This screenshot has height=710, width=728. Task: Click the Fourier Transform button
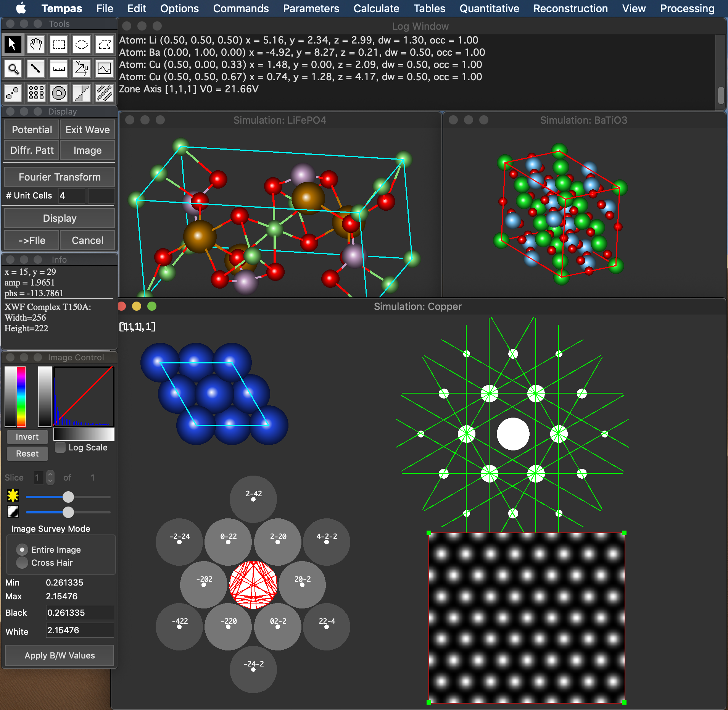pyautogui.click(x=60, y=177)
